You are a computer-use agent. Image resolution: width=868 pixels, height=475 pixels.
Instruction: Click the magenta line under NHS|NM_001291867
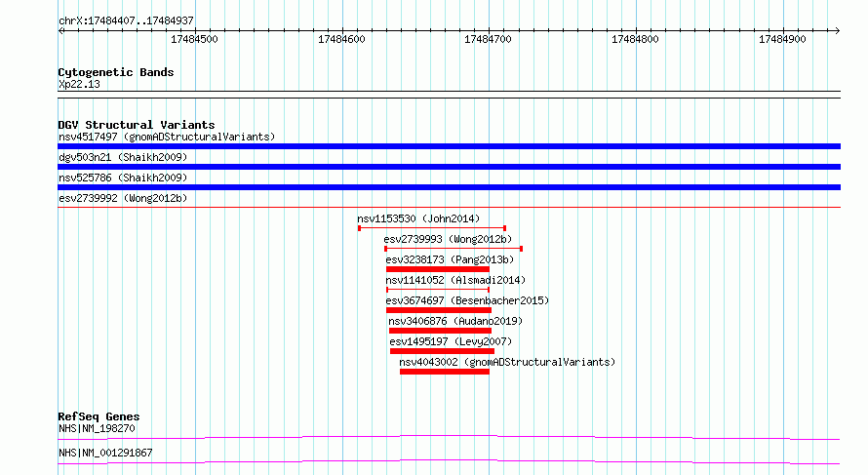tap(449, 461)
